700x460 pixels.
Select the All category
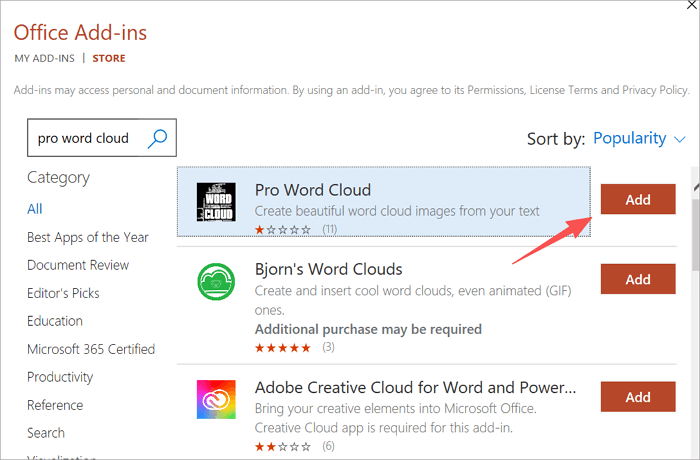click(35, 209)
